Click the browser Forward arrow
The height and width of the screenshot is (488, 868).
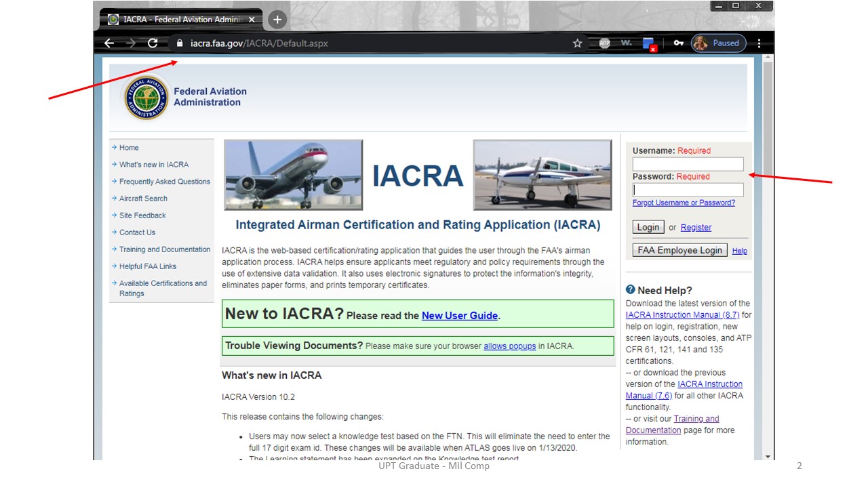coord(131,43)
